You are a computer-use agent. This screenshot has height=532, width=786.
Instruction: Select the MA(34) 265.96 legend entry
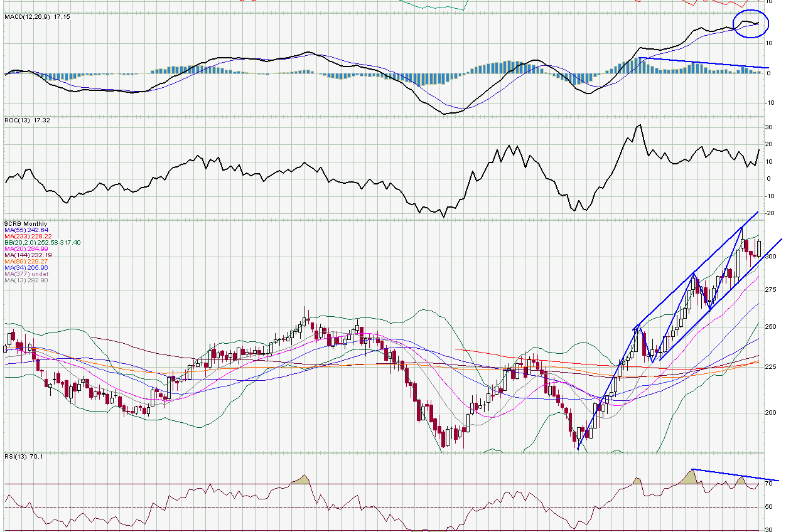(26, 268)
